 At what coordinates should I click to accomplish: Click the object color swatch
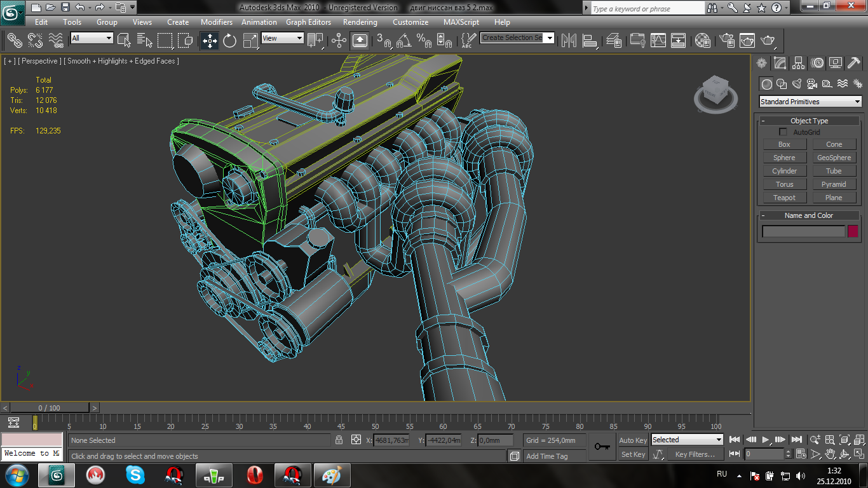tap(853, 232)
